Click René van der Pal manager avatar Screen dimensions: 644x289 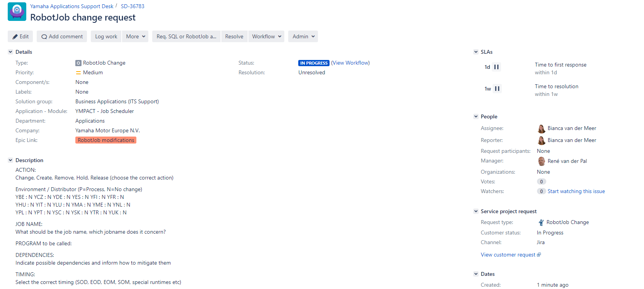(x=542, y=161)
